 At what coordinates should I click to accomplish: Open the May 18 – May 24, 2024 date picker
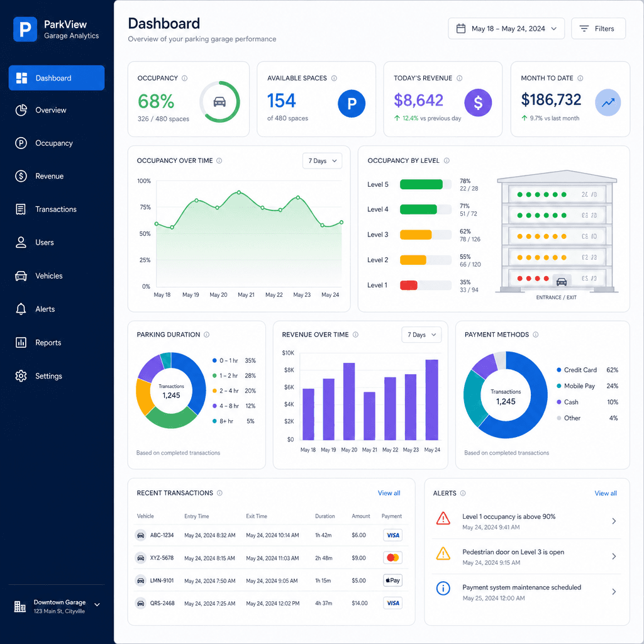[x=506, y=29]
